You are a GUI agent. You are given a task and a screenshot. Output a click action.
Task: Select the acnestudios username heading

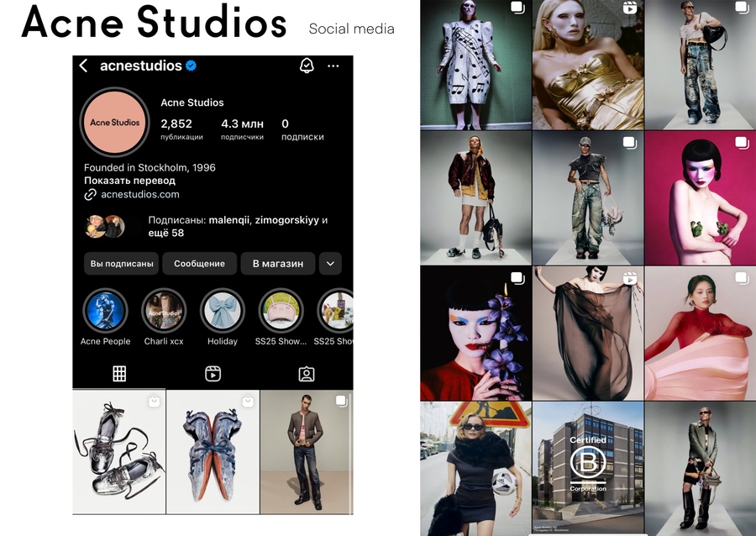pyautogui.click(x=141, y=66)
